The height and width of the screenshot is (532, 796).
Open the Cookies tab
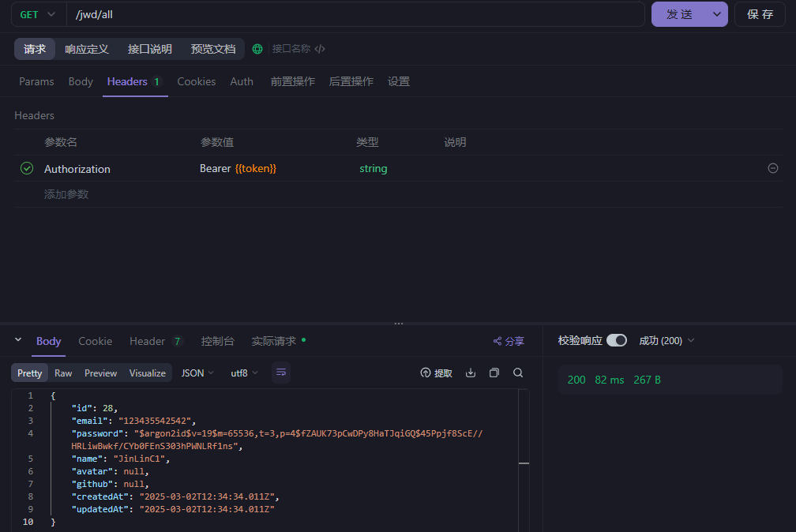197,82
